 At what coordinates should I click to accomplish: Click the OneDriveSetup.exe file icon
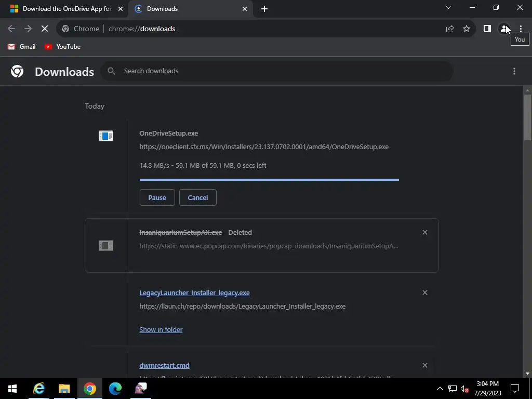[106, 136]
